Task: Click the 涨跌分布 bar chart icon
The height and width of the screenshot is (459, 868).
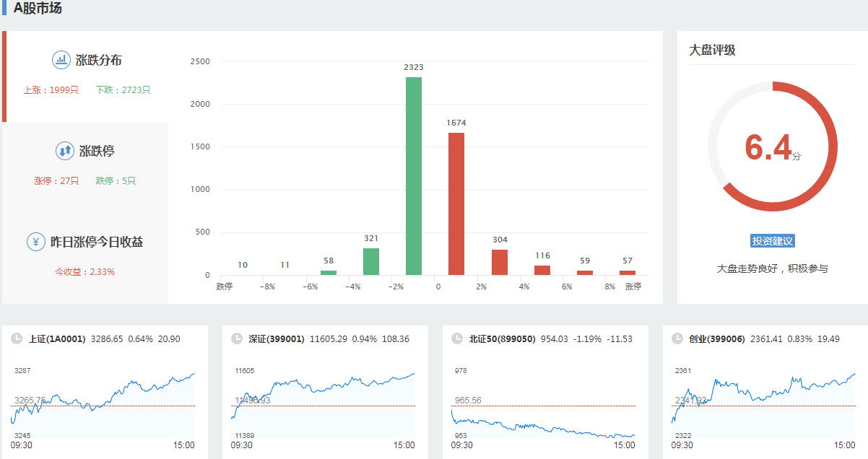Action: click(61, 60)
